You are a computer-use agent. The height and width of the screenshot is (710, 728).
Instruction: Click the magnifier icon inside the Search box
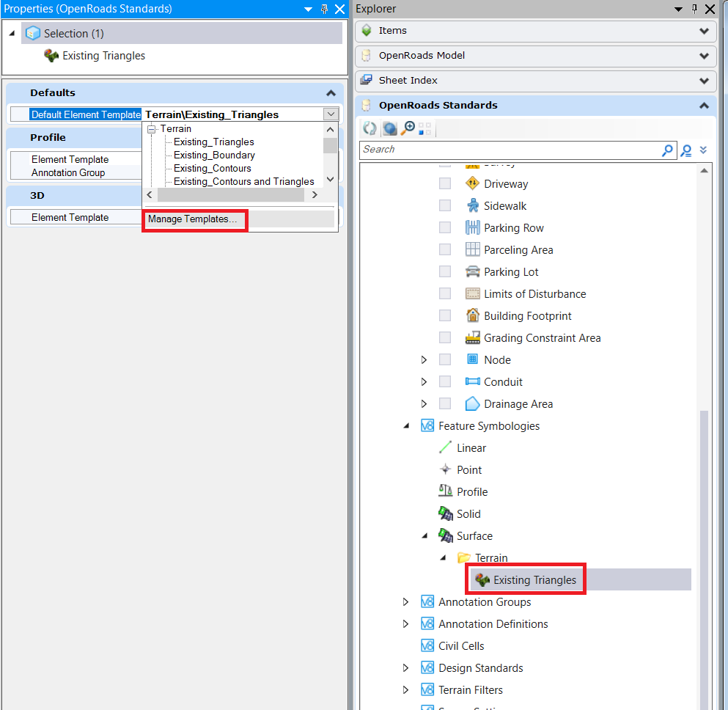pyautogui.click(x=666, y=150)
